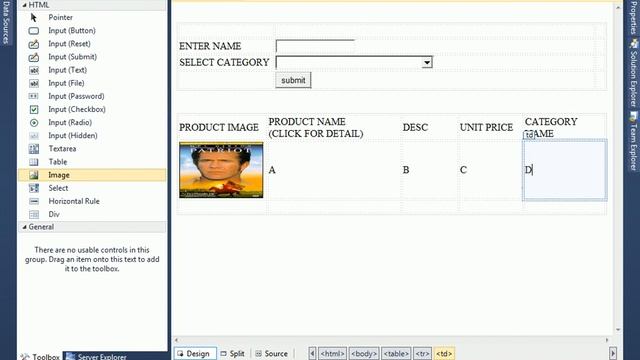The height and width of the screenshot is (360, 640).
Task: Open the SELECT CATEGORY dropdown arrow
Action: pos(427,62)
